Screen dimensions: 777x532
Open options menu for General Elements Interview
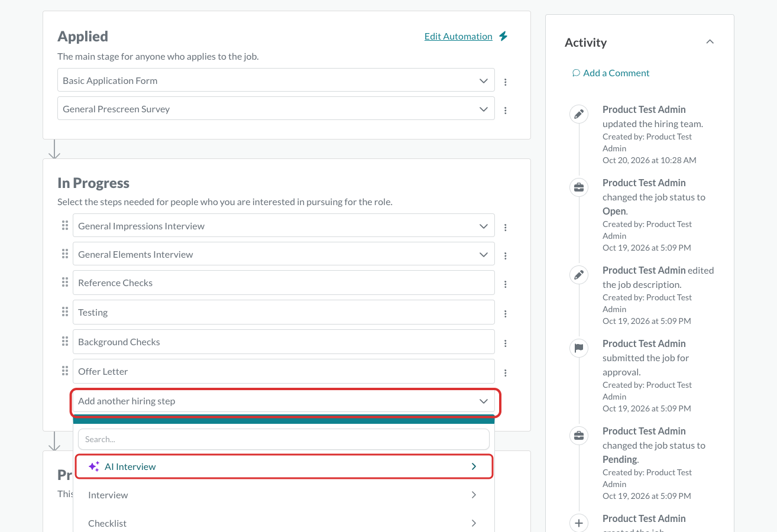[x=506, y=255]
